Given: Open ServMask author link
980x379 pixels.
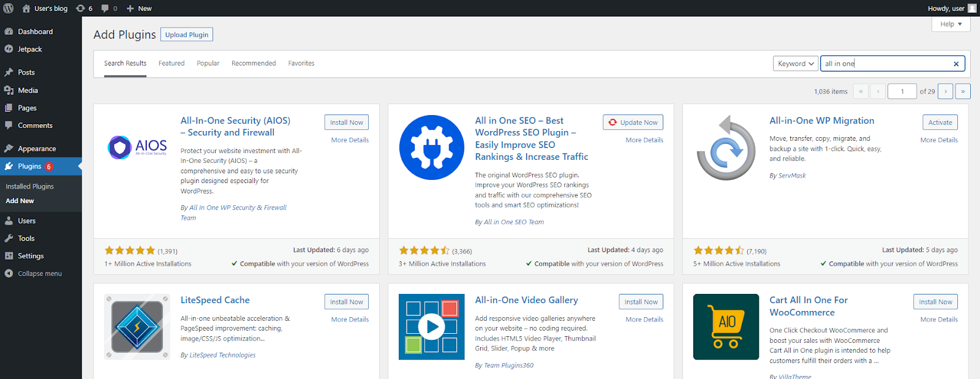Looking at the screenshot, I should pos(792,176).
